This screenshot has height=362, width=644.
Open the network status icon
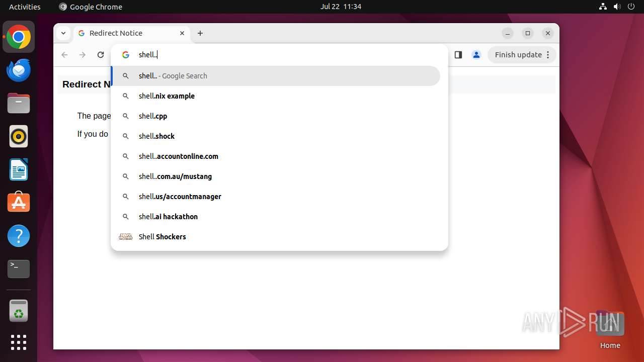603,7
